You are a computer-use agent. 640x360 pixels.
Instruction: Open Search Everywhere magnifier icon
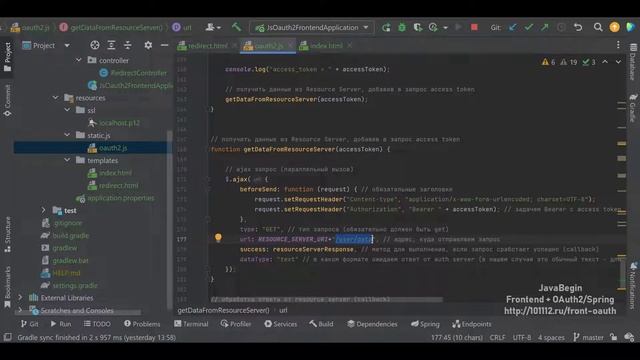598,27
